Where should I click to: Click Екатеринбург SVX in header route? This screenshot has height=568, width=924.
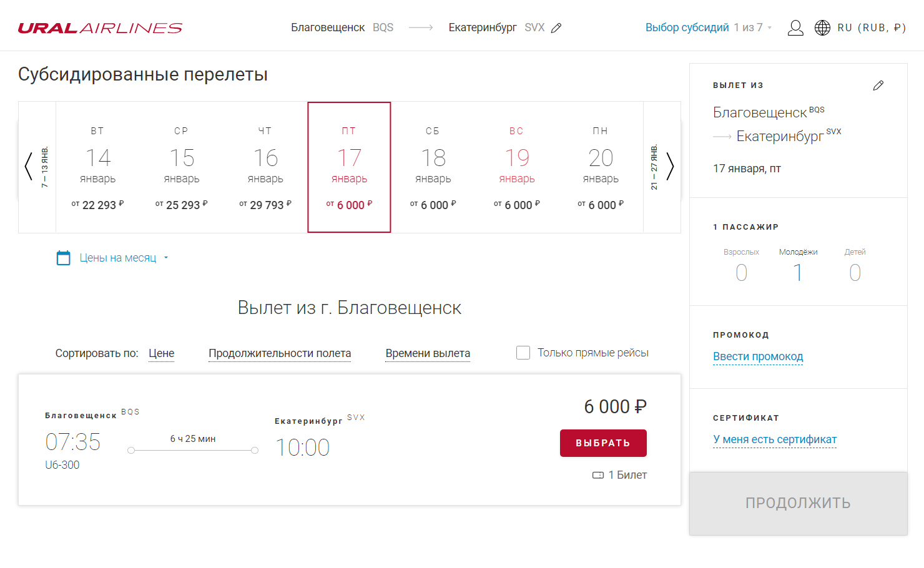[x=496, y=27]
